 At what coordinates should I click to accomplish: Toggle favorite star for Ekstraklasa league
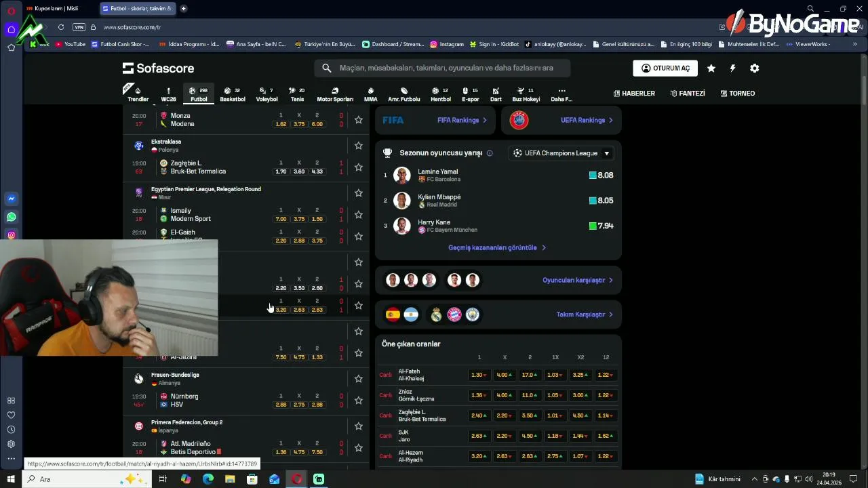tap(358, 145)
